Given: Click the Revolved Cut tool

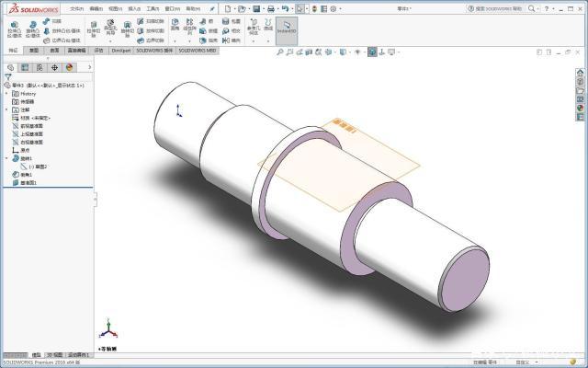Looking at the screenshot, I should tap(127, 29).
